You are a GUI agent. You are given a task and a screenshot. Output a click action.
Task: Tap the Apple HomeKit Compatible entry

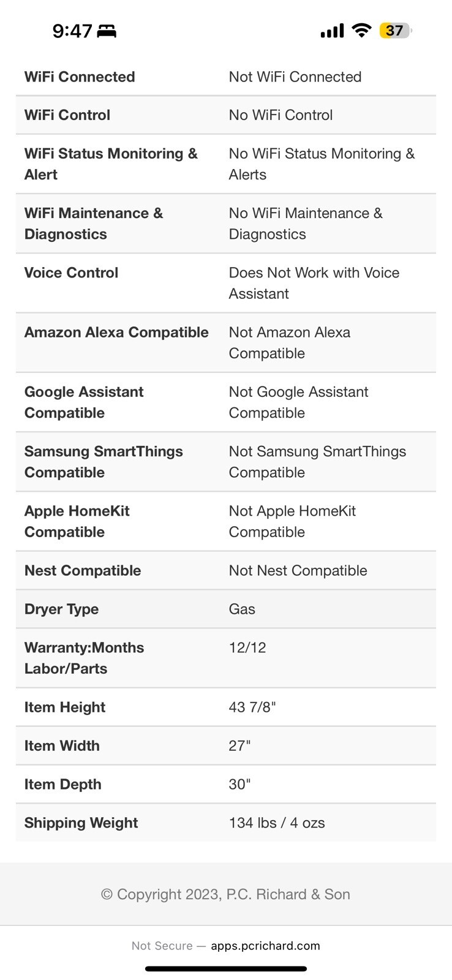[x=226, y=521]
